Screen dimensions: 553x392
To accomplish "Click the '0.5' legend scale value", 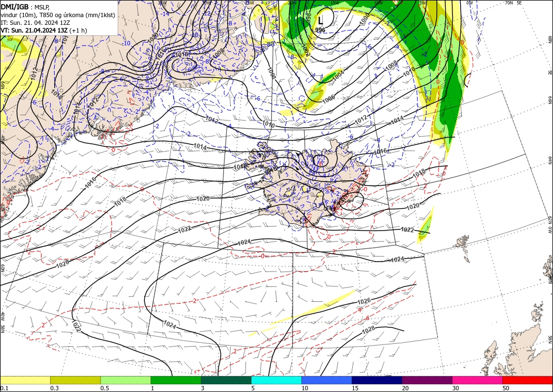I will pos(105,388).
